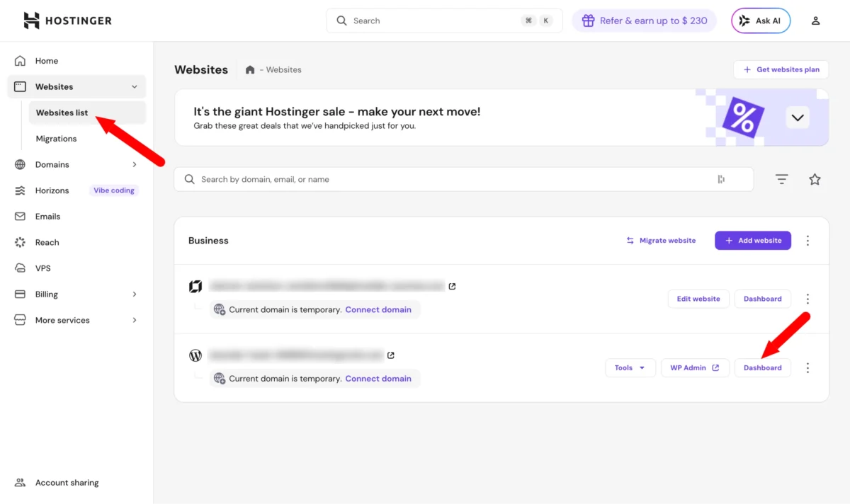Expand the More services sidebar section

tap(135, 320)
